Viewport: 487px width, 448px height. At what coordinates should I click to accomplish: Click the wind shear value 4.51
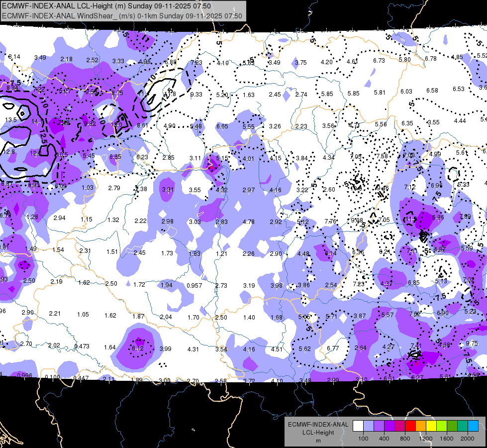(x=277, y=349)
